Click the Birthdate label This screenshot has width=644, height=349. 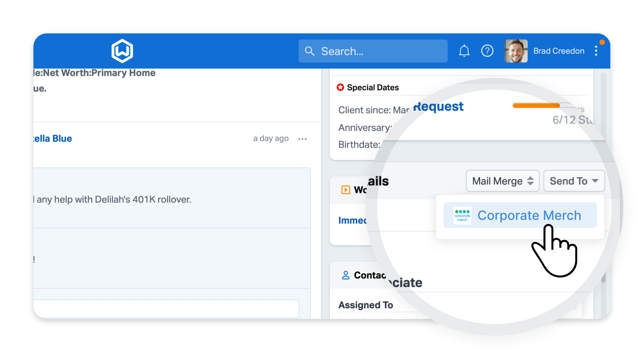pos(359,144)
